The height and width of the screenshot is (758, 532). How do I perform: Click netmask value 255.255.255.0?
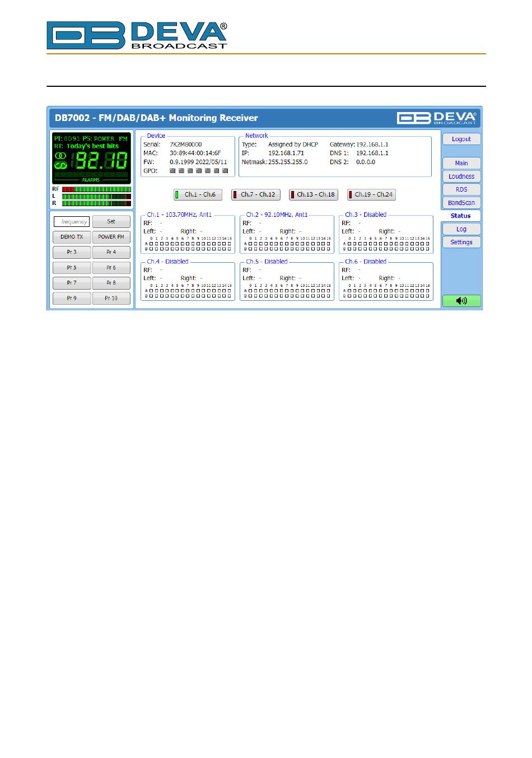coord(288,162)
